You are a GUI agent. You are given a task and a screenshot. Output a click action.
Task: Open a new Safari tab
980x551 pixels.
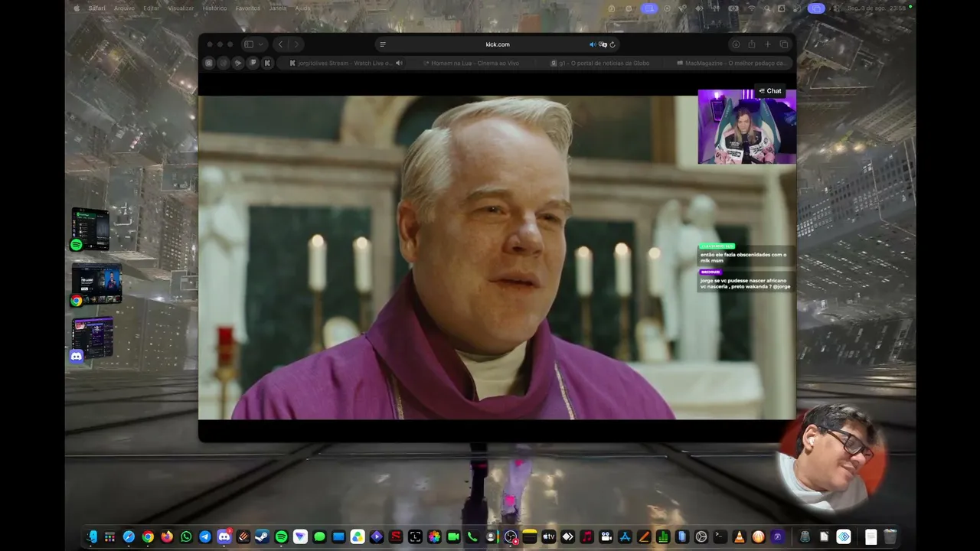pos(768,44)
